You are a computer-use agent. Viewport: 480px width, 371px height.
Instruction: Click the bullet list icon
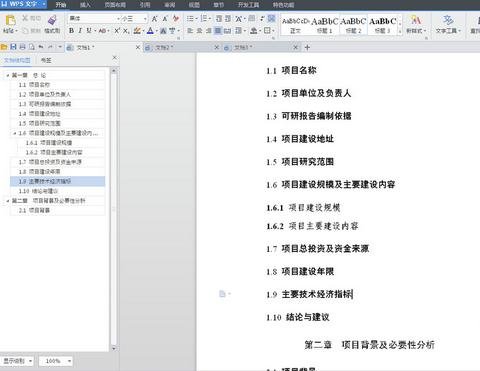click(x=190, y=18)
